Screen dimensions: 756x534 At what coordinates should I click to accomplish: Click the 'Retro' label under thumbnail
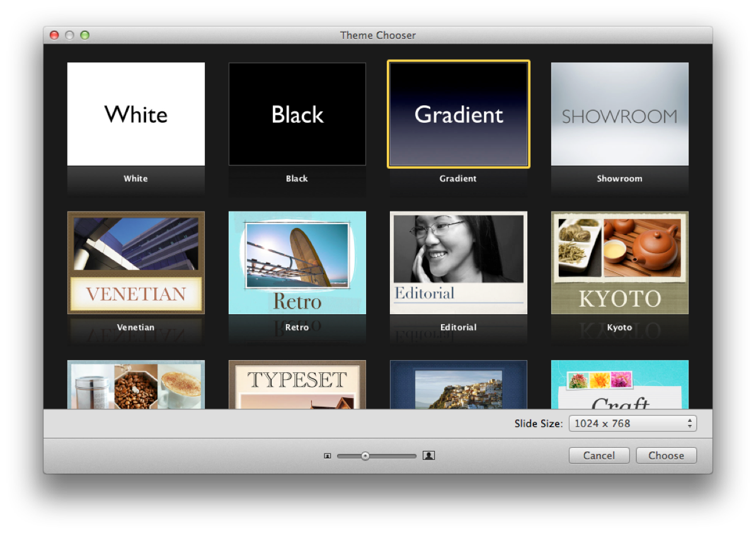297,327
